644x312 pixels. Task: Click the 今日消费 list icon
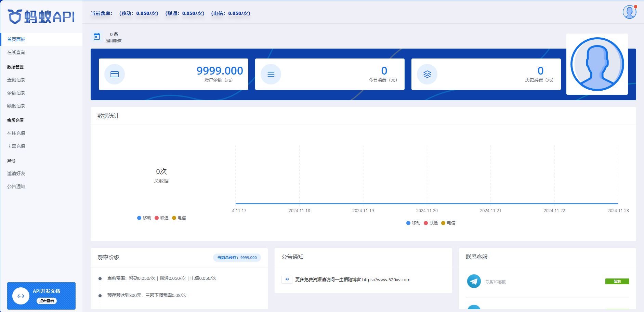pyautogui.click(x=271, y=74)
